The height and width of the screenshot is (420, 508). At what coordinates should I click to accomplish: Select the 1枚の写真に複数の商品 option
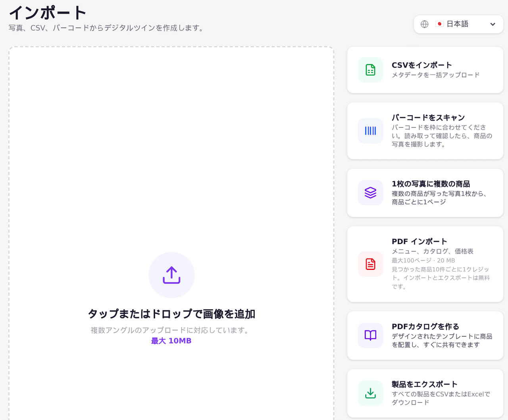click(425, 193)
